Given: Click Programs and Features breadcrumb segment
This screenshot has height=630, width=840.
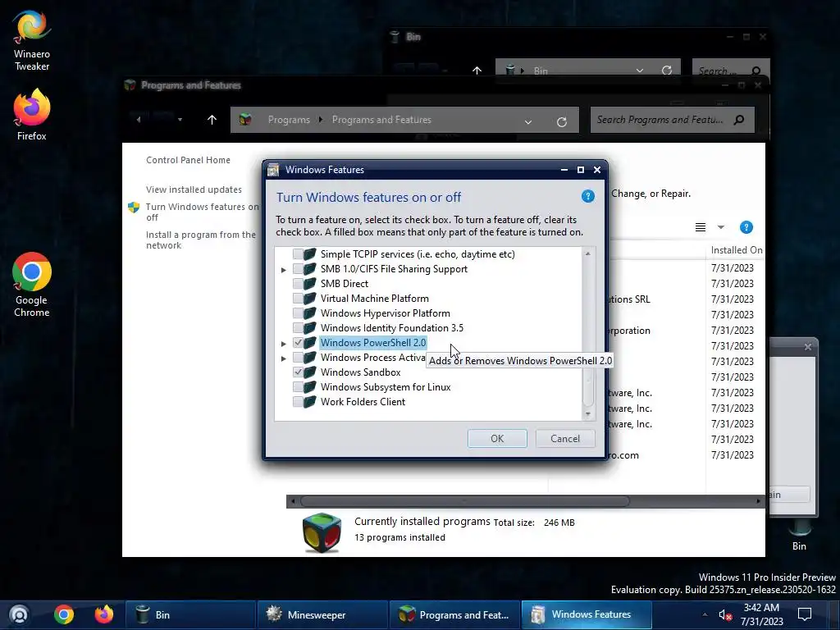Looking at the screenshot, I should coord(381,120).
